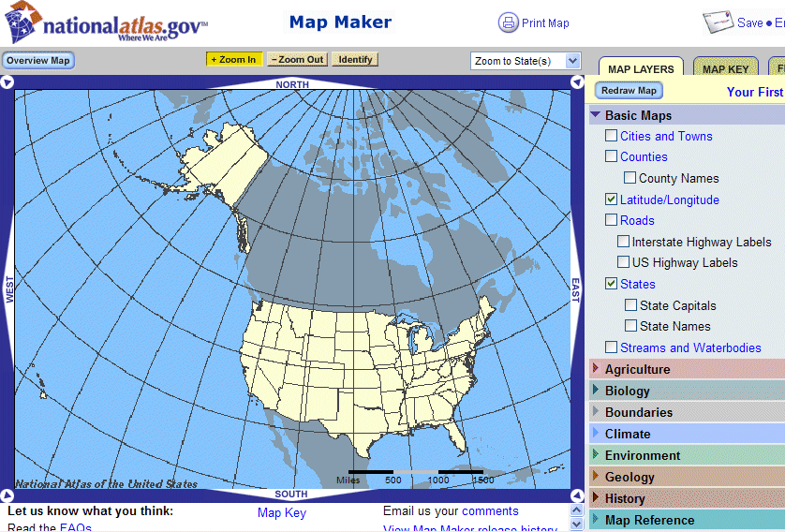The image size is (785, 532).
Task: Pan map southeast using bottom-right corner arrow
Action: click(577, 495)
